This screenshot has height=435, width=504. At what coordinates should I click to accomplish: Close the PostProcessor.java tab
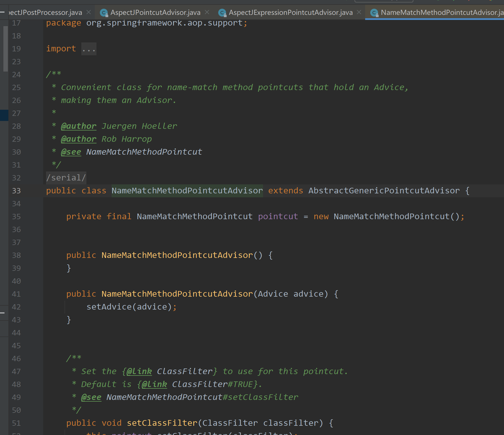click(89, 12)
